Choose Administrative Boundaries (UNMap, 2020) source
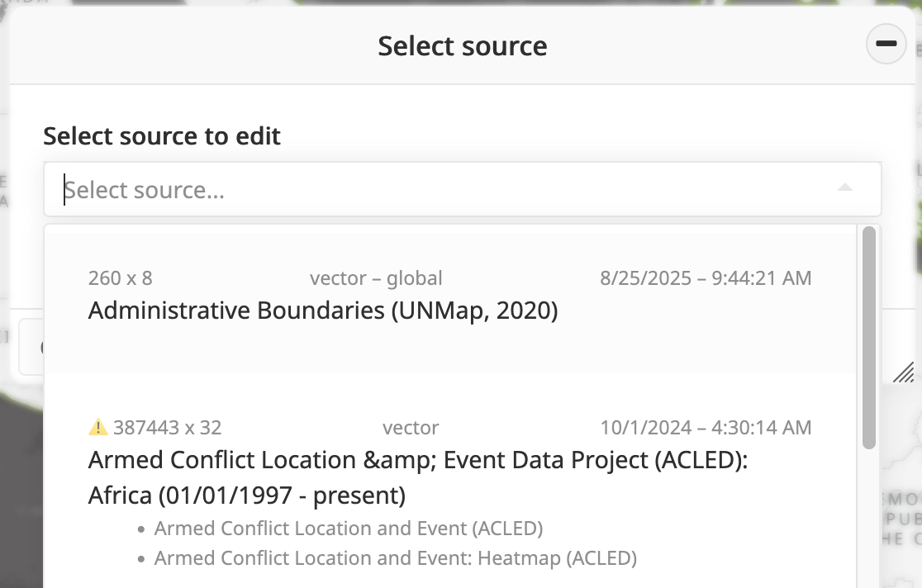 tap(323, 311)
